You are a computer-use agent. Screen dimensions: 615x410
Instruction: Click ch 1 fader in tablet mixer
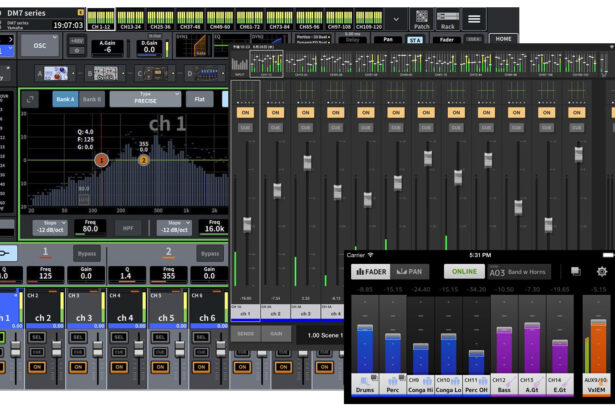pyautogui.click(x=247, y=224)
